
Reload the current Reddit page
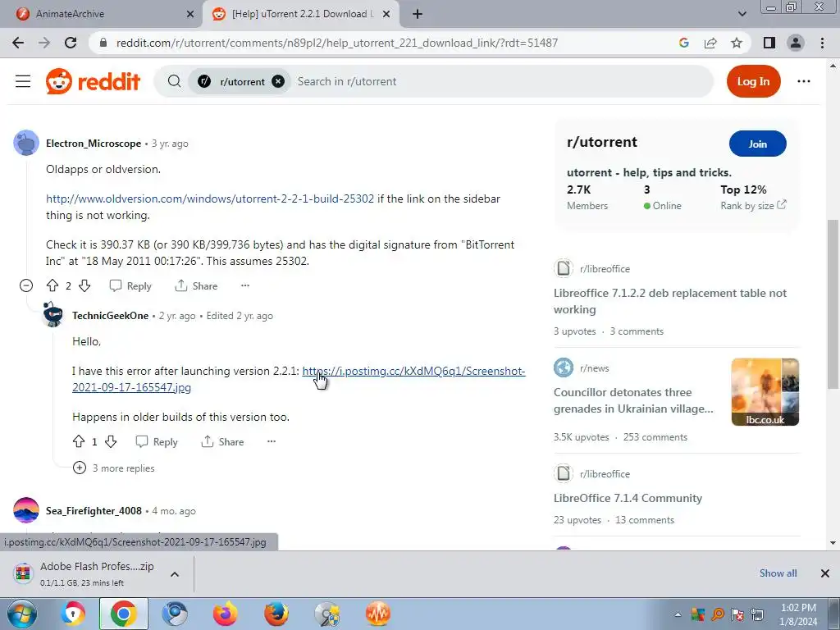[x=71, y=43]
